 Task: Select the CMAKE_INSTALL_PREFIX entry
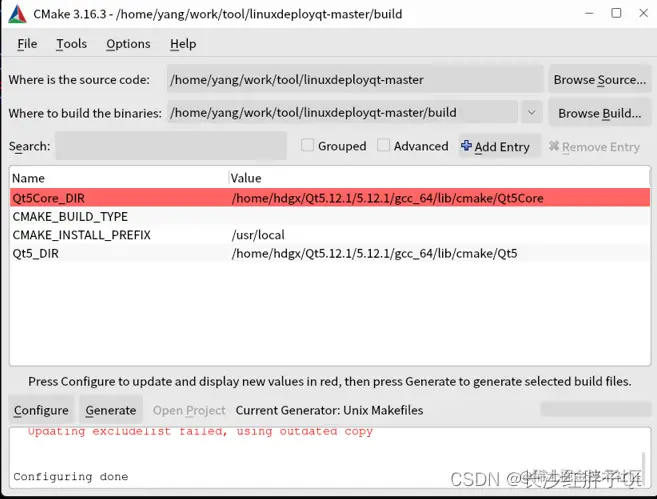tap(82, 235)
